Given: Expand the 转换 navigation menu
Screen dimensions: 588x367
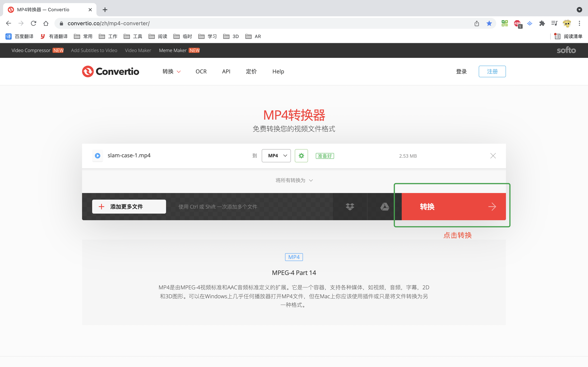Looking at the screenshot, I should pyautogui.click(x=171, y=71).
